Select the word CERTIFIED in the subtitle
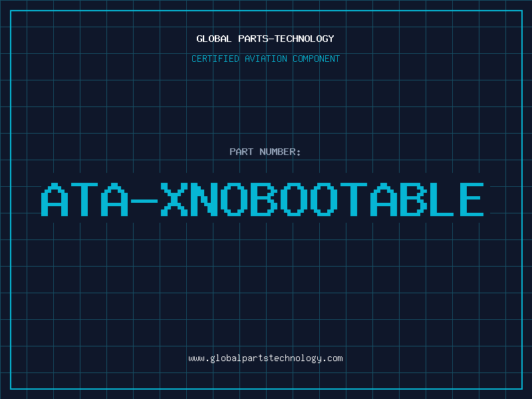Viewport: 532px width, 399px height. [215, 59]
